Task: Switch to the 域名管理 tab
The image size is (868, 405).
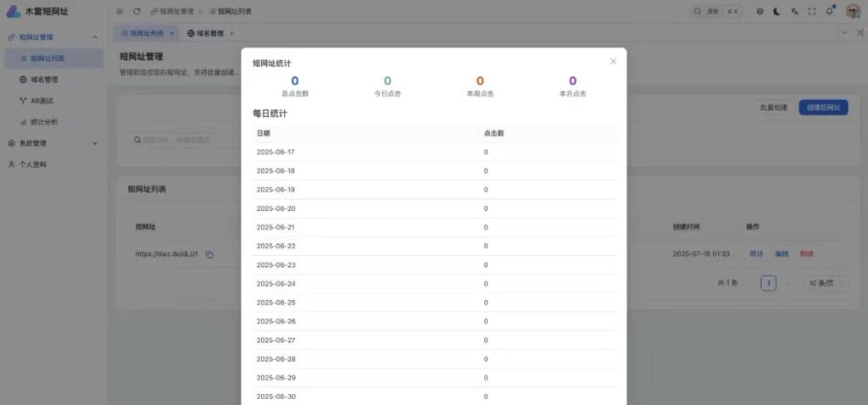Action: (205, 33)
